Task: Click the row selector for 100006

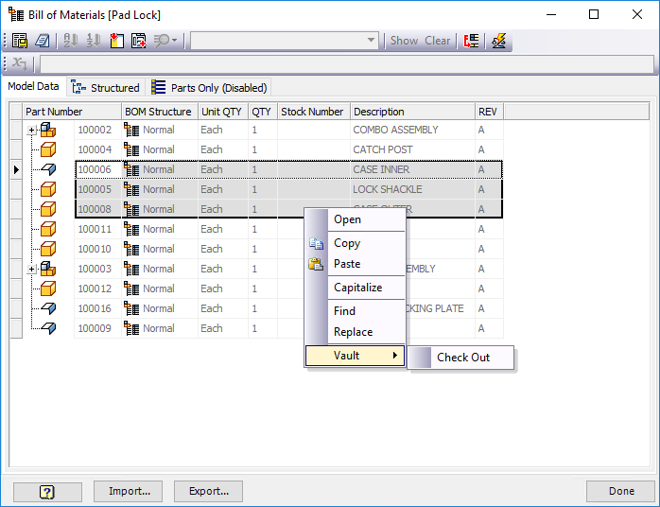Action: pyautogui.click(x=16, y=170)
